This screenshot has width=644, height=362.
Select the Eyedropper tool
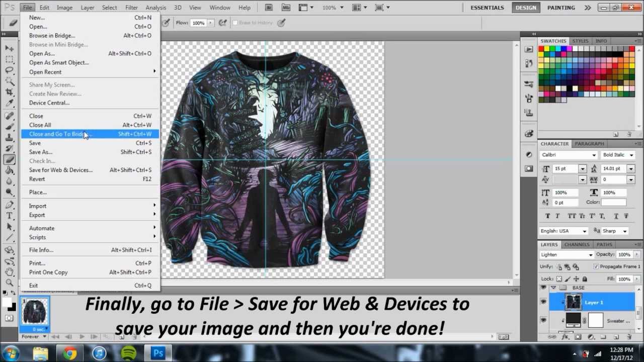pos(10,103)
